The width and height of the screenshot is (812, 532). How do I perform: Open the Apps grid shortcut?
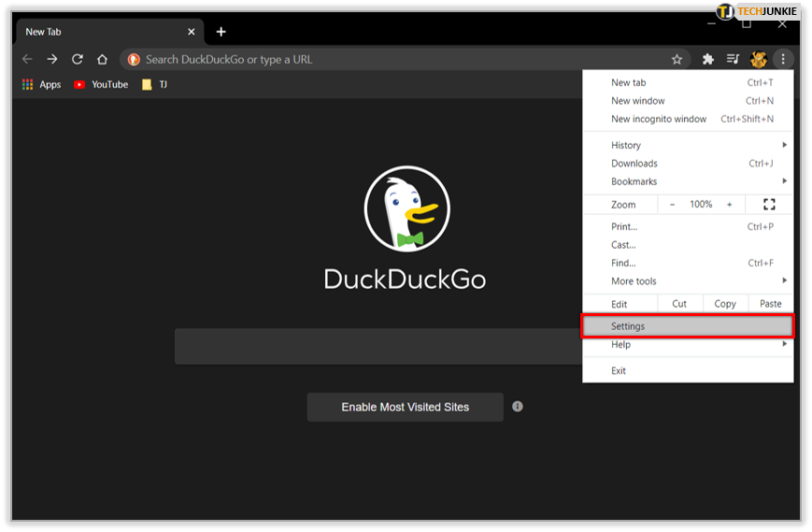click(41, 84)
